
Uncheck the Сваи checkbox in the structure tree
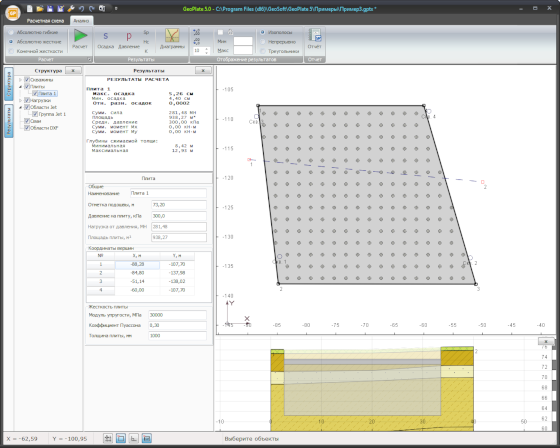pos(27,121)
